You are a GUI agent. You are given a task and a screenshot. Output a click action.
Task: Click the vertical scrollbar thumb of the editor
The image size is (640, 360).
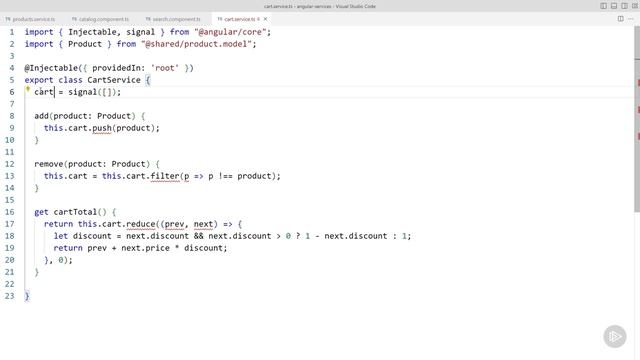(x=637, y=118)
